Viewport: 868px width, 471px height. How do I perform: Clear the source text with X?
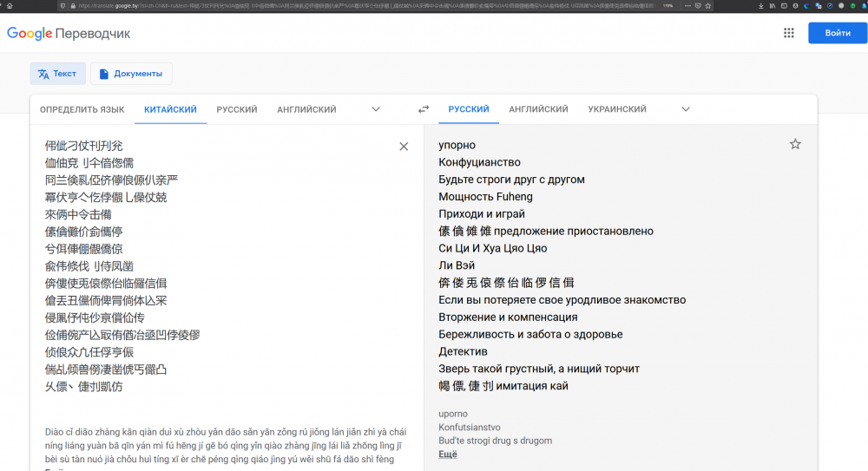pyautogui.click(x=404, y=147)
